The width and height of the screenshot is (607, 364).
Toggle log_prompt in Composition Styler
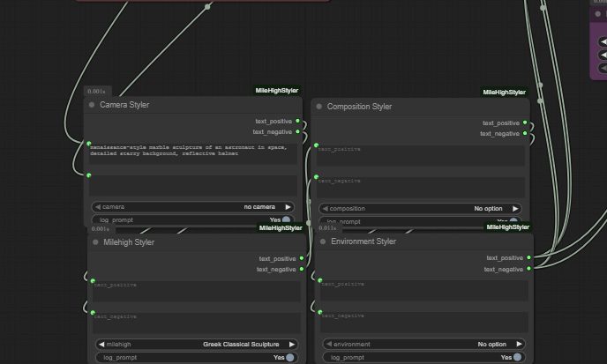tap(420, 221)
